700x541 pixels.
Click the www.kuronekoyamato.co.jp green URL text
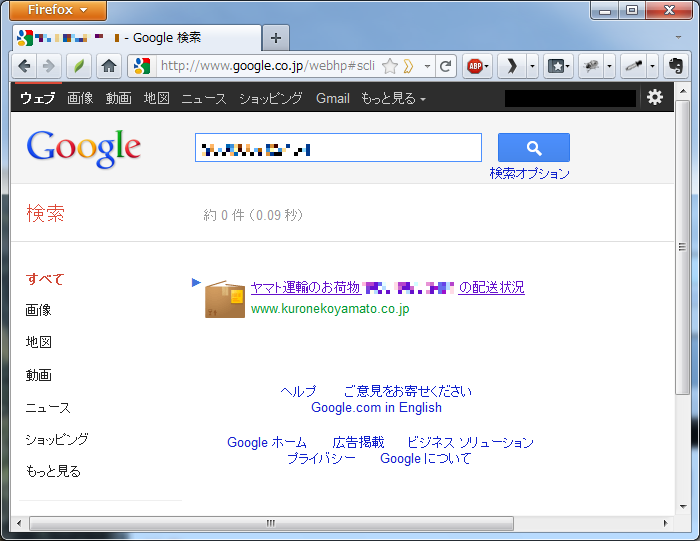330,309
